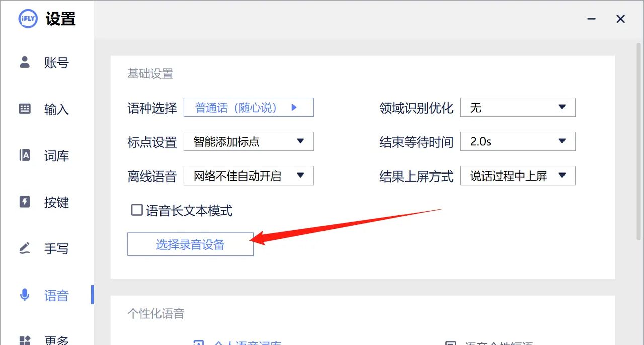The height and width of the screenshot is (345, 644).
Task: Expand the 普通话（随心说）language selector
Action: pyautogui.click(x=249, y=107)
